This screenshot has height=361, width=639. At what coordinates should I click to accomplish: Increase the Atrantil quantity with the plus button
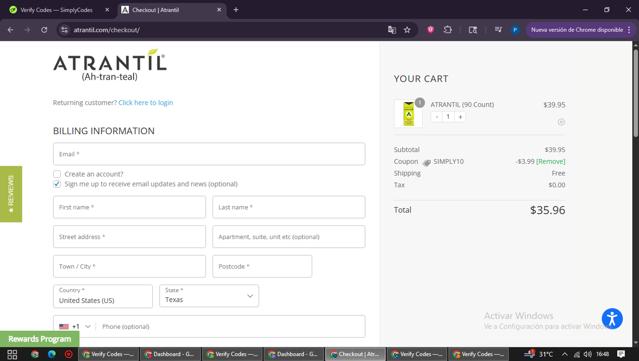point(460,117)
